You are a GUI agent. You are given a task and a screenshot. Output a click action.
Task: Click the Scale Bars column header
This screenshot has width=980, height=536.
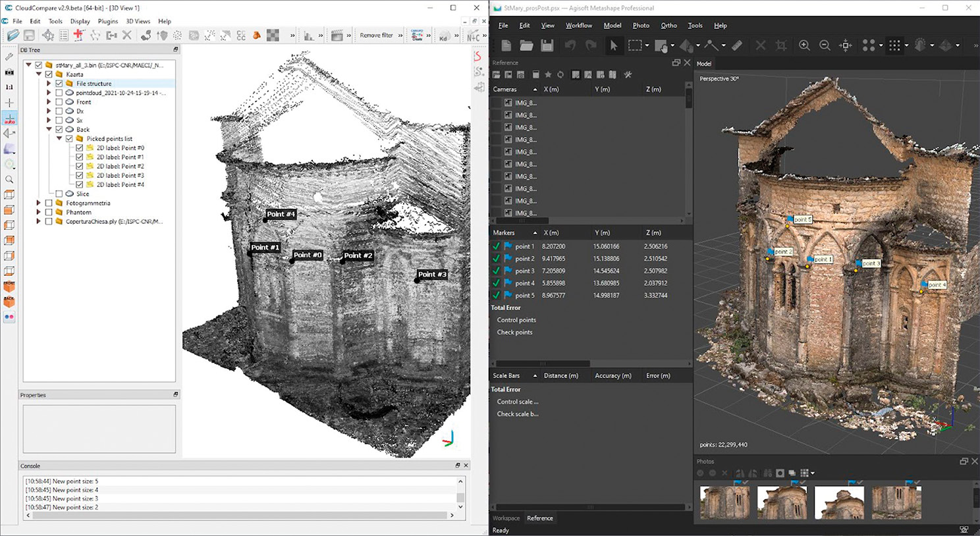tap(514, 375)
